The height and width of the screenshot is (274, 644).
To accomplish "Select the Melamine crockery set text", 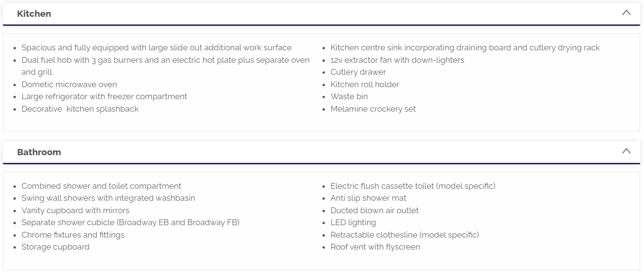I will 373,109.
